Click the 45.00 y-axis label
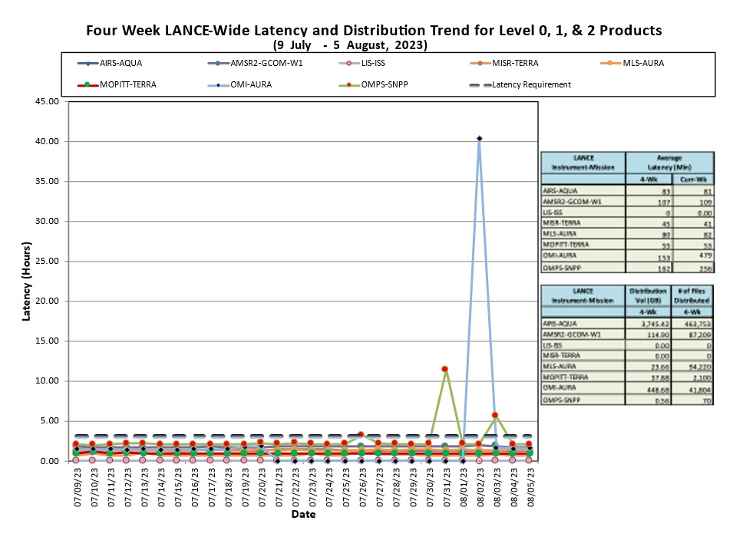The height and width of the screenshot is (550, 756). [x=47, y=102]
